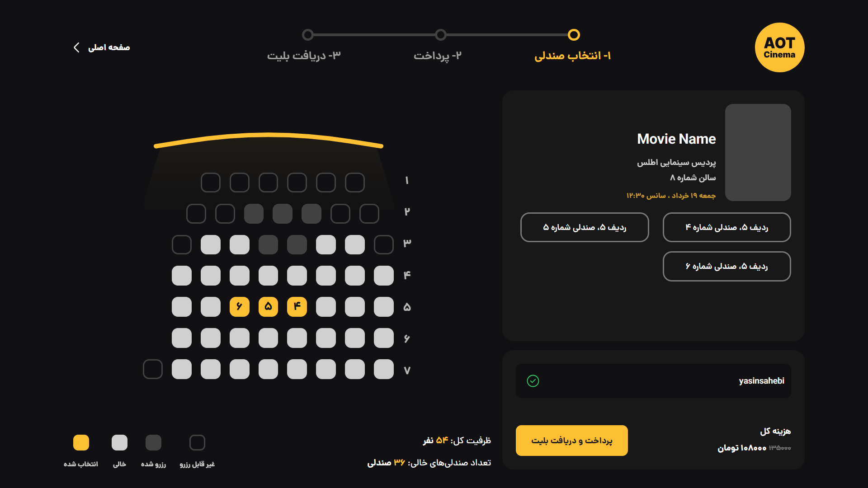This screenshot has height=488, width=868.
Task: Click the movie poster thumbnail beside Movie Name
Action: 758,153
